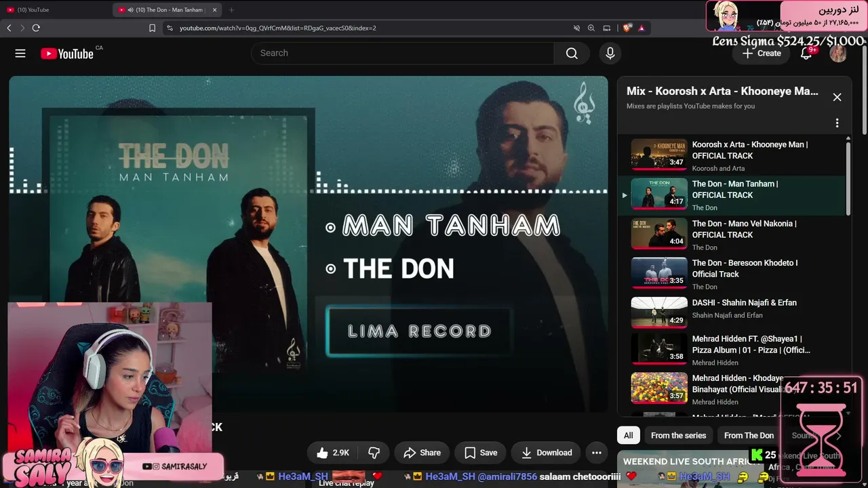
Task: Save the video to a playlist
Action: pyautogui.click(x=481, y=453)
